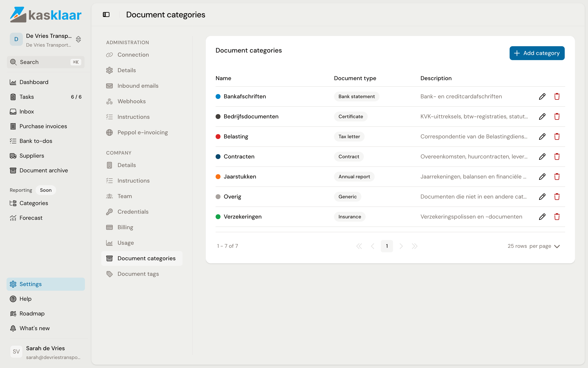The height and width of the screenshot is (368, 588).
Task: Edit the Bedrijfsdocumenten category
Action: tap(542, 116)
